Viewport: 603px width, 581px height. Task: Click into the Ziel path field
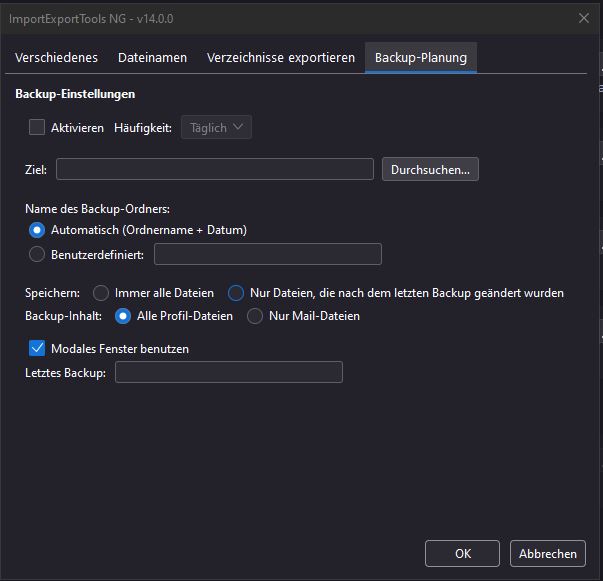215,169
